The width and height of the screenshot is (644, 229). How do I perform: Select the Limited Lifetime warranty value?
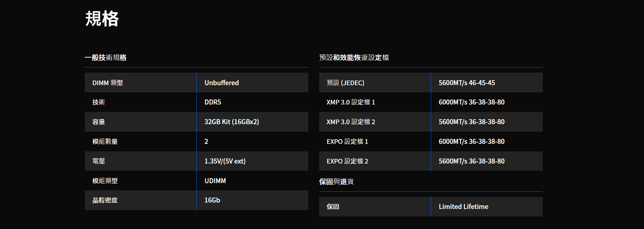pos(463,206)
